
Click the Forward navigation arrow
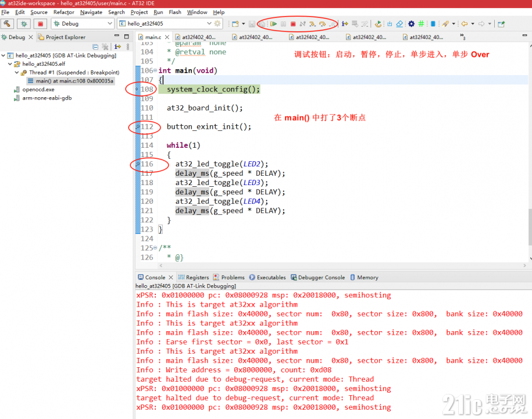pyautogui.click(x=481, y=24)
